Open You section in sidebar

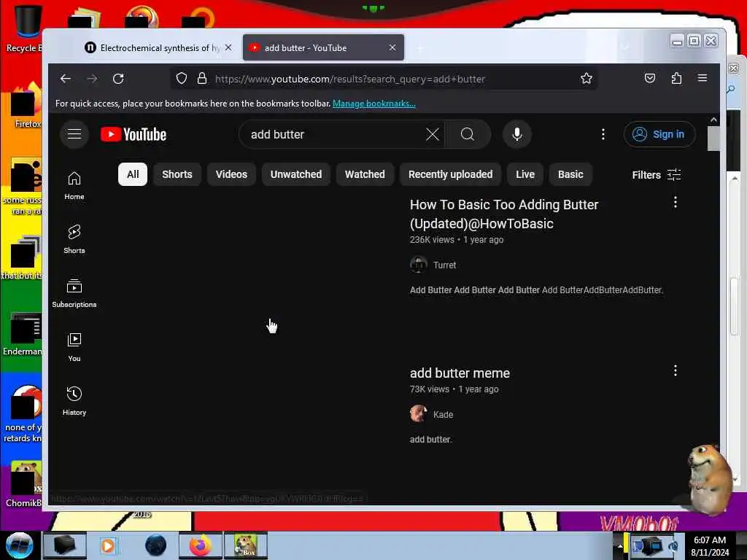tap(74, 348)
